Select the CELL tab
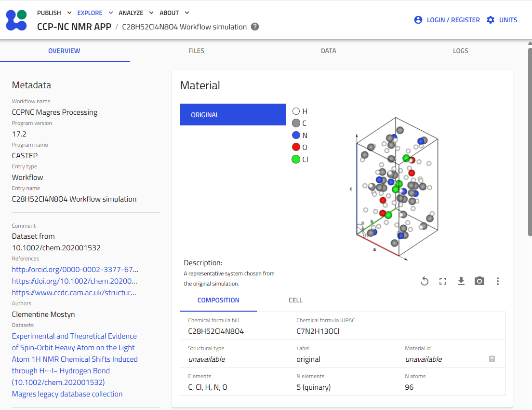Screen dimensions: 532x410 coord(295,301)
